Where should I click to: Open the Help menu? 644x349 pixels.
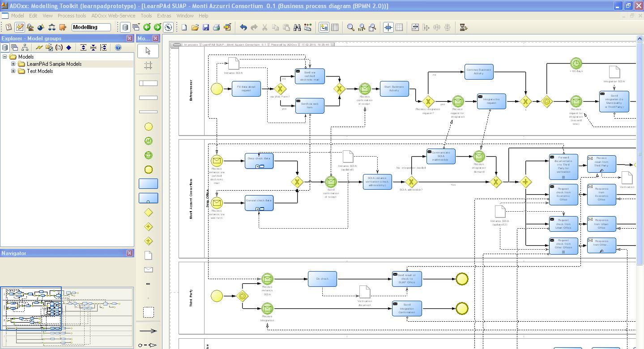203,16
